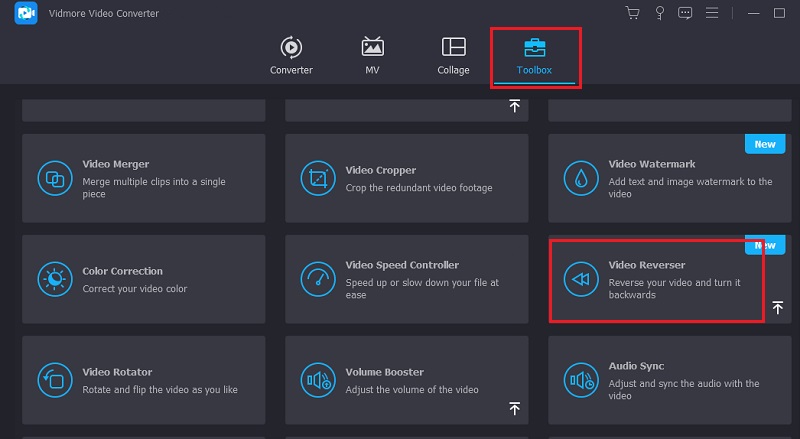Screen dimensions: 800x439
Task: Click the Audio Sync icon
Action: (581, 380)
